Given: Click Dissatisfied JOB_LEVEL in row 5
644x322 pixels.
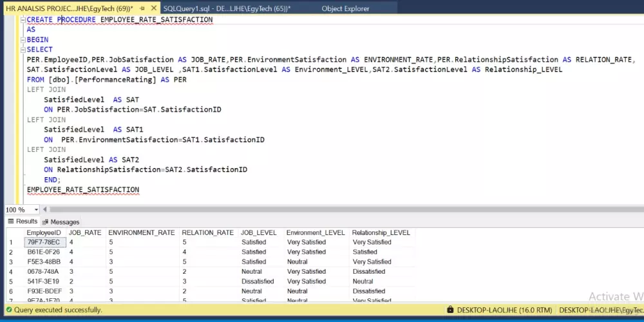Looking at the screenshot, I should pos(258,282).
